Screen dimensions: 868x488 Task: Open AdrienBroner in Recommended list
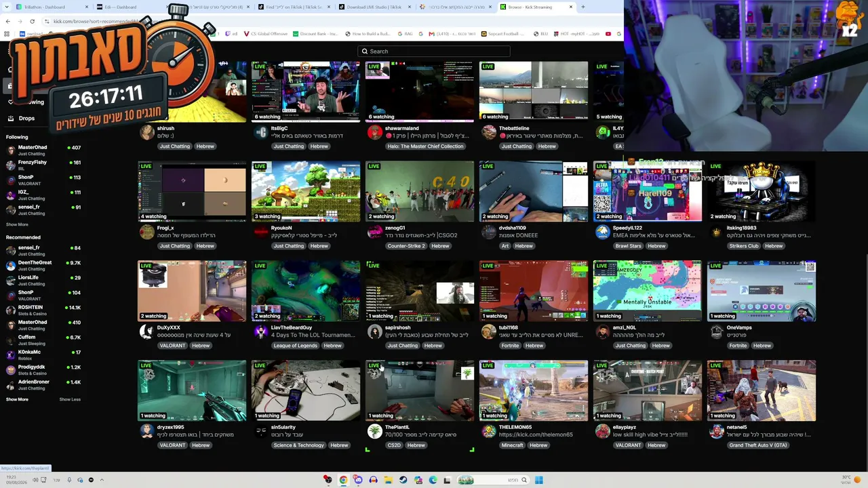(42, 384)
